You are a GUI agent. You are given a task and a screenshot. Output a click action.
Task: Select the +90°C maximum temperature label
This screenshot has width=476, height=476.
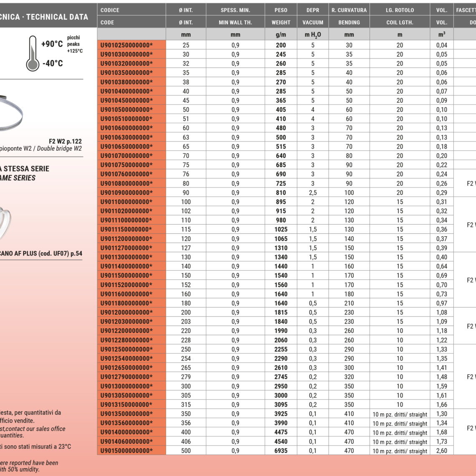tap(52, 44)
